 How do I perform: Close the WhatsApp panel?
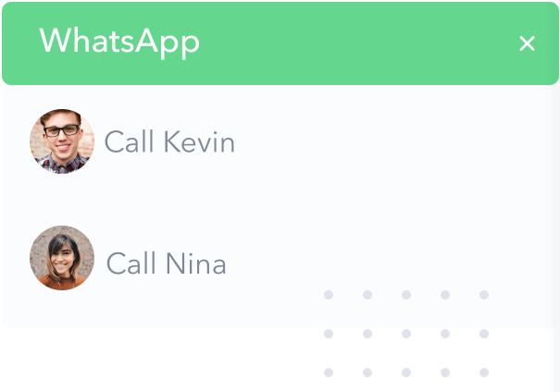point(527,43)
